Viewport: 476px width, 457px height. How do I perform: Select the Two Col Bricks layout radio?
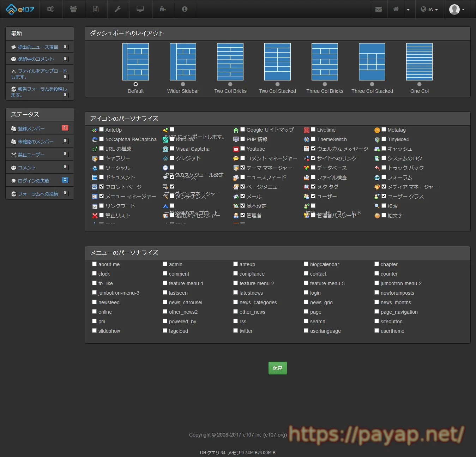coord(230,84)
